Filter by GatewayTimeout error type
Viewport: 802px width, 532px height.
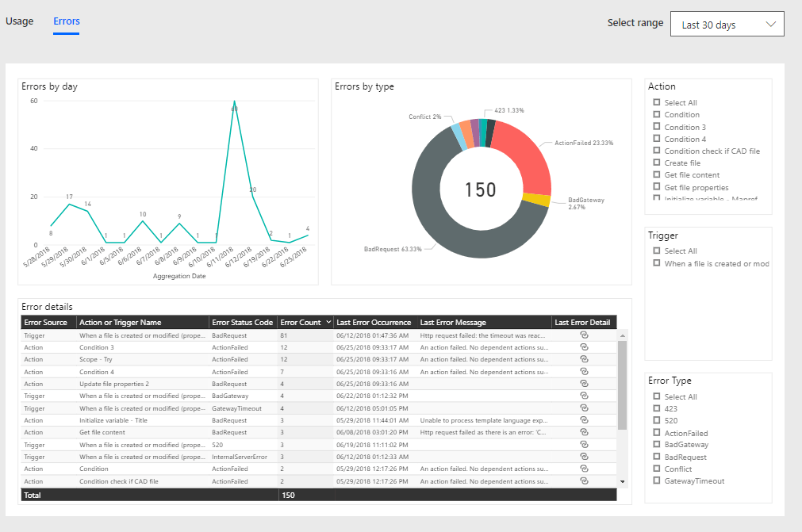tap(657, 481)
